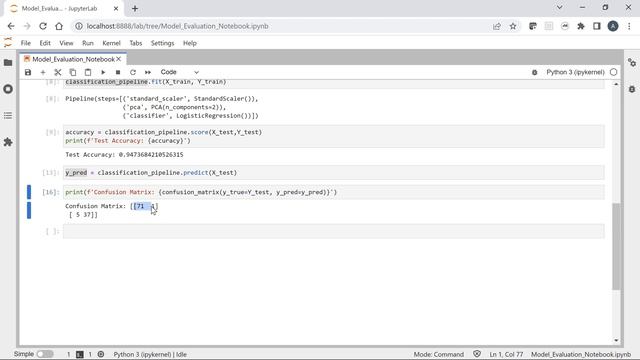Viewport: 640px width, 360px height.
Task: Bookmark this page with star icon
Action: click(x=513, y=26)
